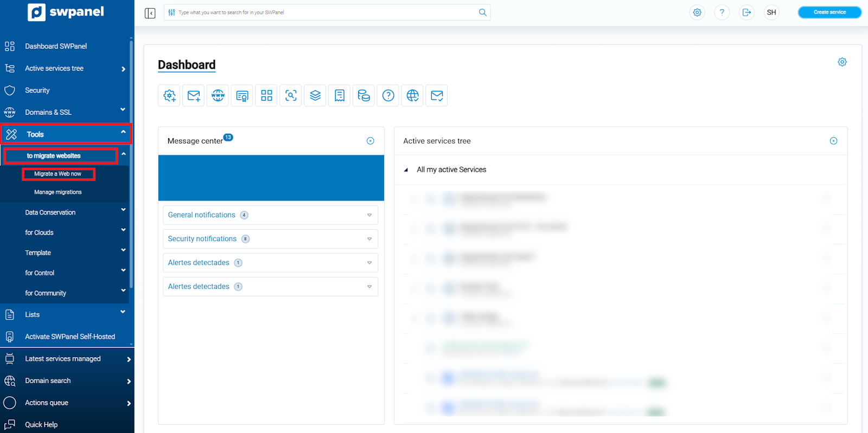Collapse All my active Services tree
868x433 pixels.
[x=406, y=170]
